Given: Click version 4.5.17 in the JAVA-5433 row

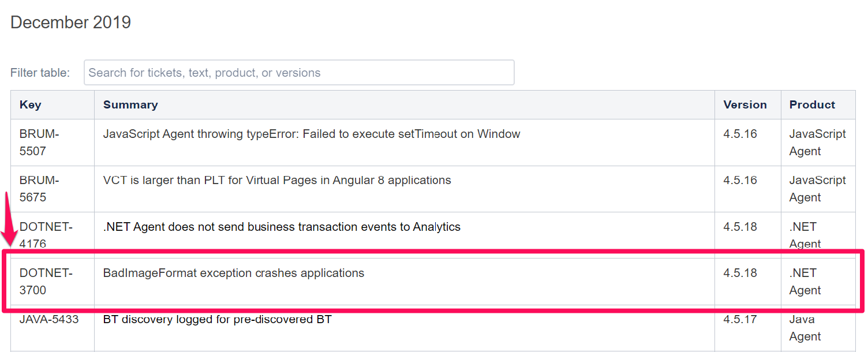Looking at the screenshot, I should (740, 319).
